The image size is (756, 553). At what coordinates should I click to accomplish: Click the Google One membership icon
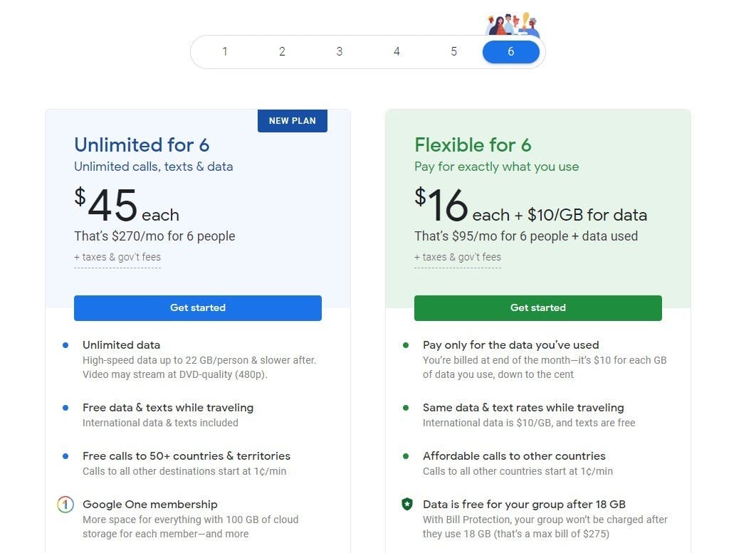pyautogui.click(x=65, y=505)
